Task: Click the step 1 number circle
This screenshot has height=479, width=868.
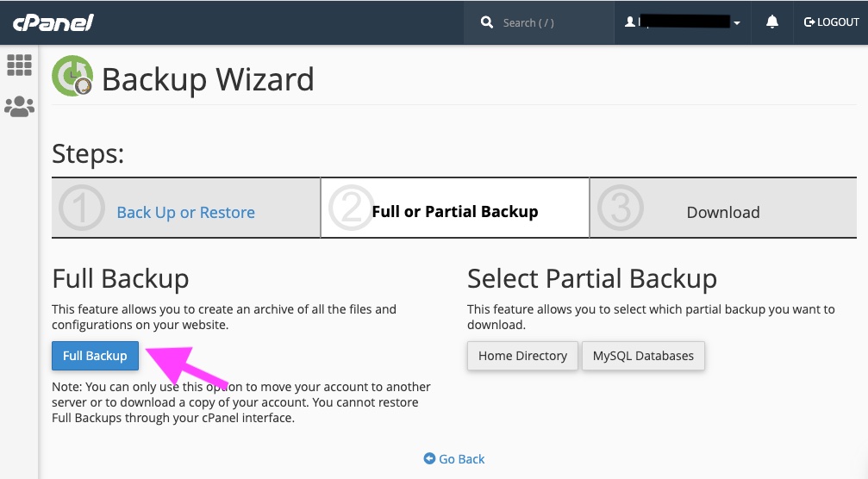Action: 81,209
